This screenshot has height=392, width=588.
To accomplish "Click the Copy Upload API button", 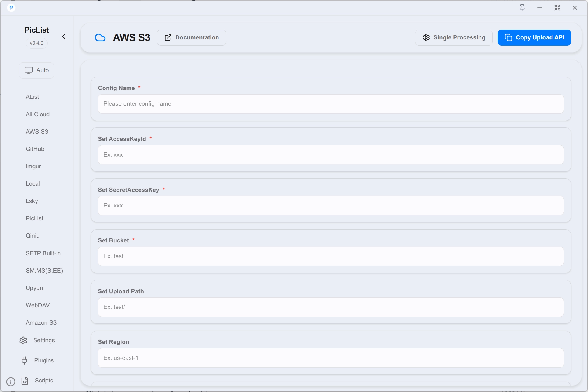I will (534, 38).
